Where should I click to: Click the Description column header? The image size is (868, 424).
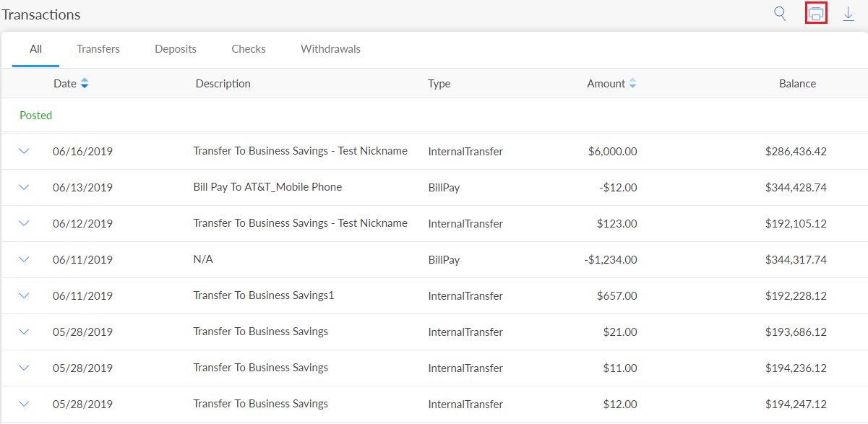[x=223, y=84]
